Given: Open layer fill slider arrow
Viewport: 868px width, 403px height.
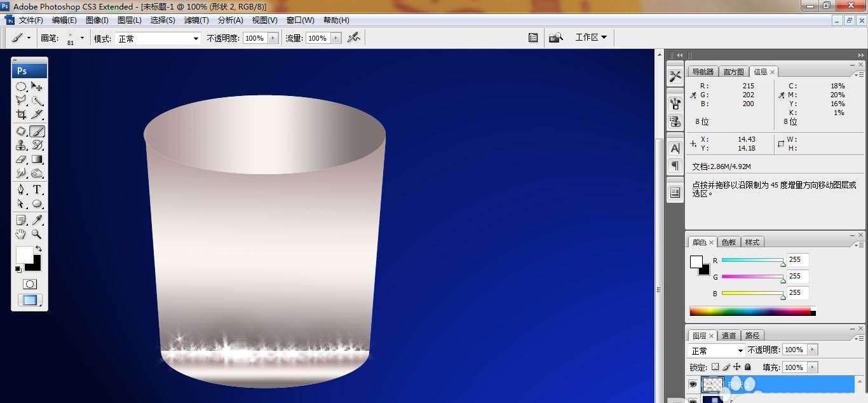Looking at the screenshot, I should (813, 367).
